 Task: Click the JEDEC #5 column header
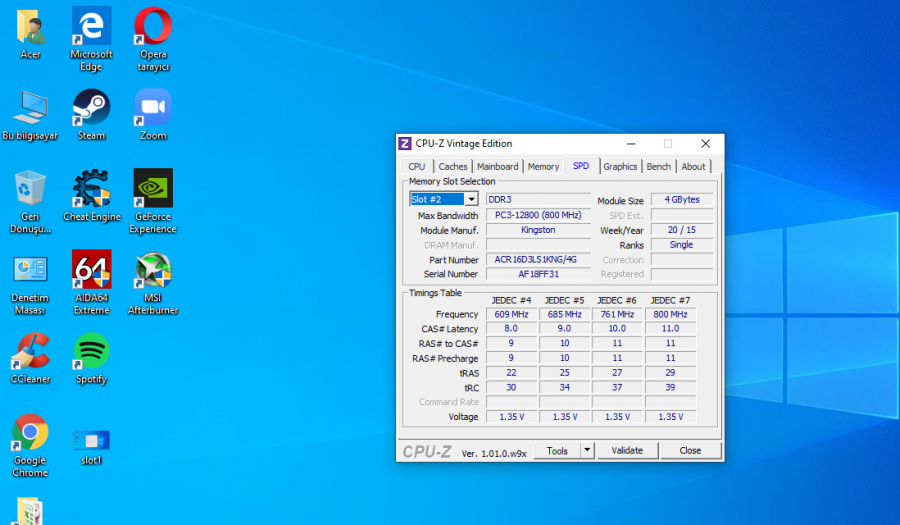pos(565,301)
